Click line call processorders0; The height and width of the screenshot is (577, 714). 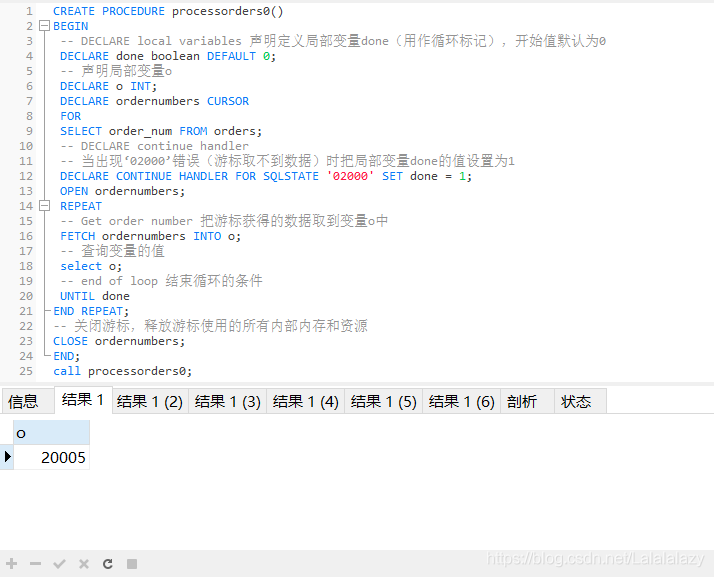[122, 371]
